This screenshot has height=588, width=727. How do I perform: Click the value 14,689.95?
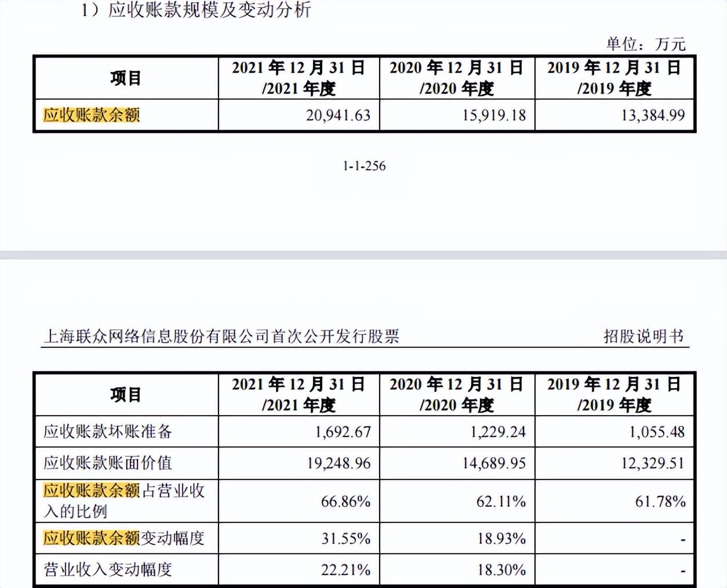pos(494,463)
